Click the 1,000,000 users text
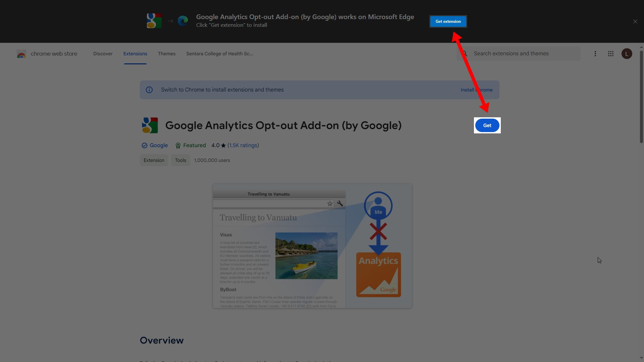This screenshot has width=644, height=362. (x=212, y=160)
